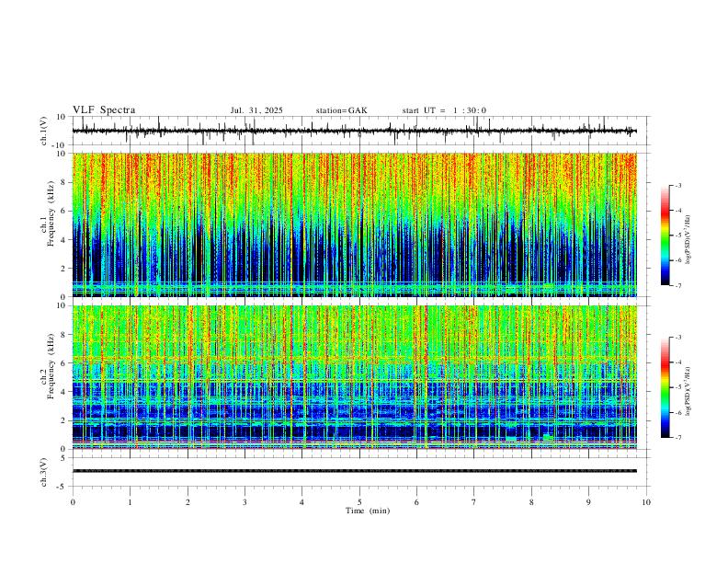The width and height of the screenshot is (728, 563).
Task: Click the ch.1 voltage waveform trace
Action: point(354,131)
